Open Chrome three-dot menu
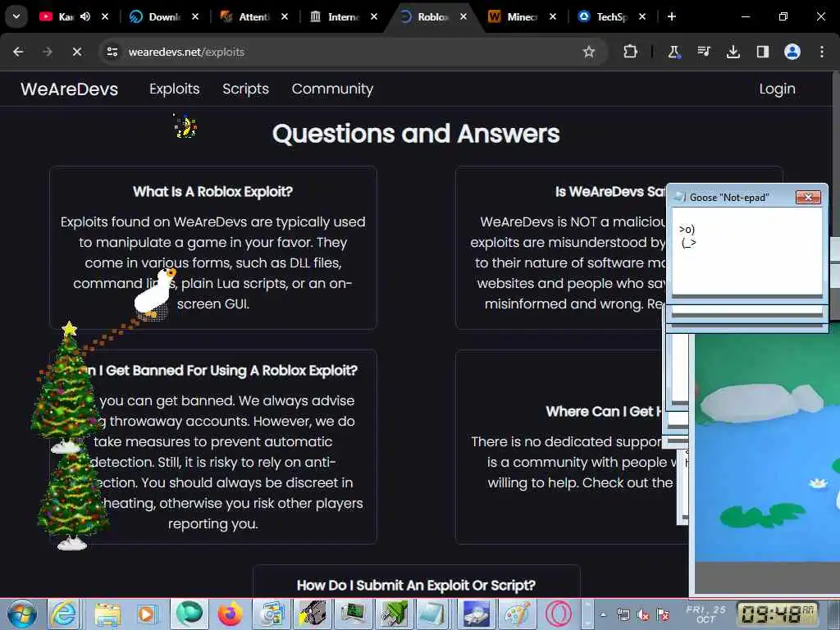840x630 pixels. (822, 52)
